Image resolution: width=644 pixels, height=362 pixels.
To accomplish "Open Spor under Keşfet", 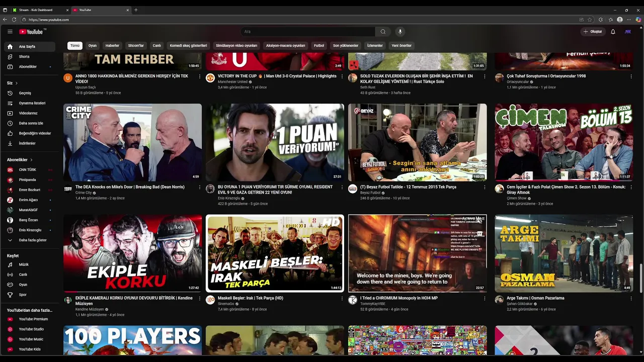I will [x=30, y=295].
